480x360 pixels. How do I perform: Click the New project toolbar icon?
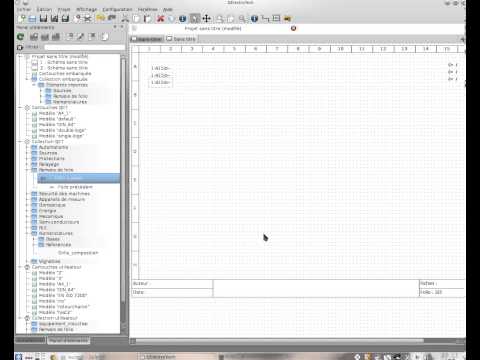pos(22,19)
